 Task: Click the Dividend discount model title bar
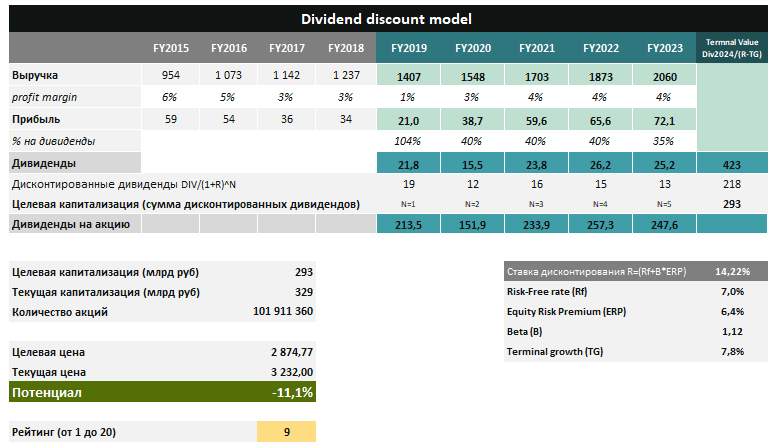click(387, 19)
